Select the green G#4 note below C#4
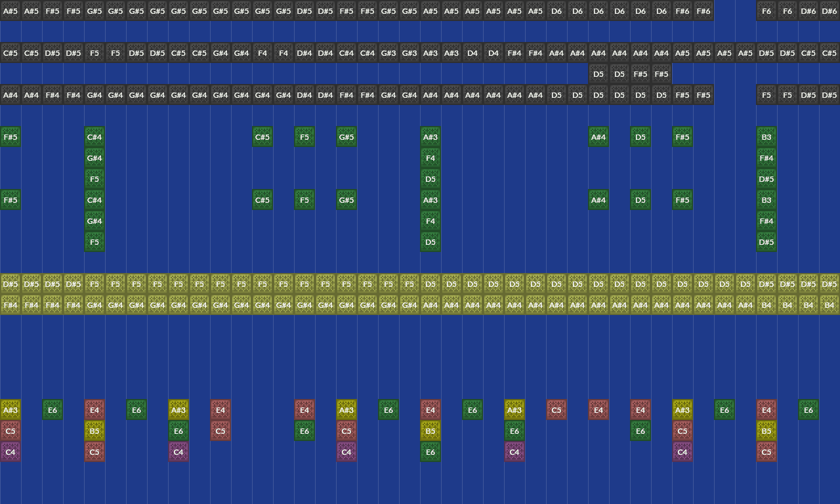The width and height of the screenshot is (840, 504). 94,158
